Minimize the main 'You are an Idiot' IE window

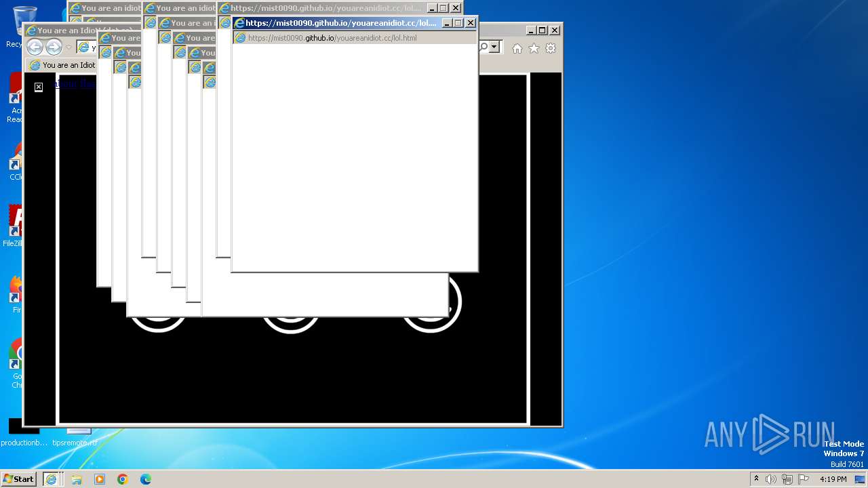[x=530, y=30]
